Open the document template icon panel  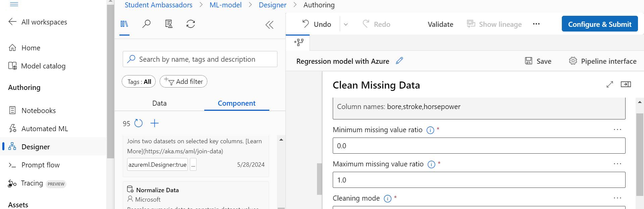(x=169, y=24)
